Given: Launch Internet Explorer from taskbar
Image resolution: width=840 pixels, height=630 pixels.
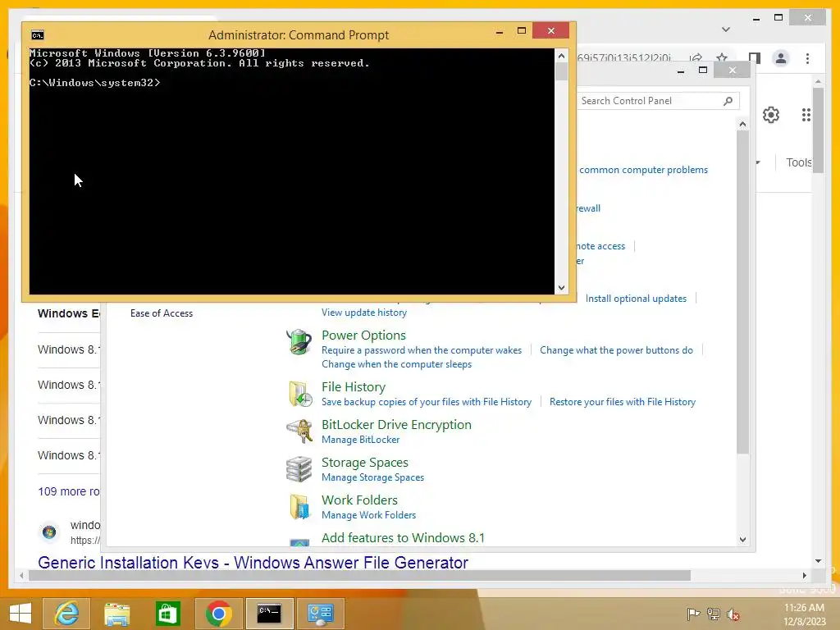Looking at the screenshot, I should point(66,614).
